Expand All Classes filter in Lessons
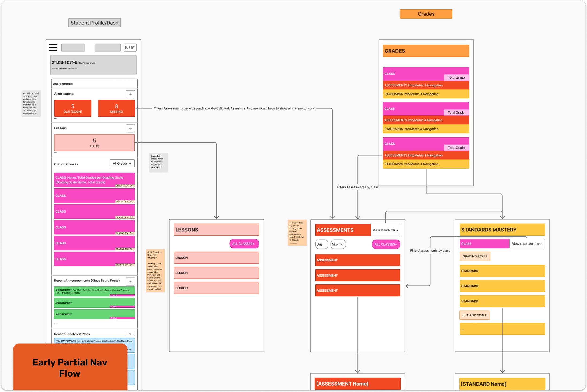587x392 pixels. tap(244, 244)
